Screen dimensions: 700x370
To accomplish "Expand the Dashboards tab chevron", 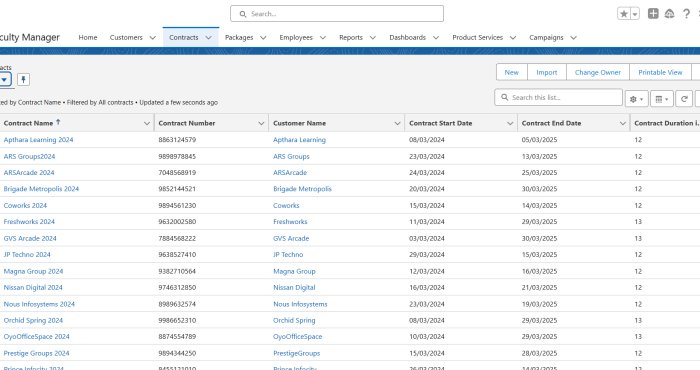I will tap(436, 38).
